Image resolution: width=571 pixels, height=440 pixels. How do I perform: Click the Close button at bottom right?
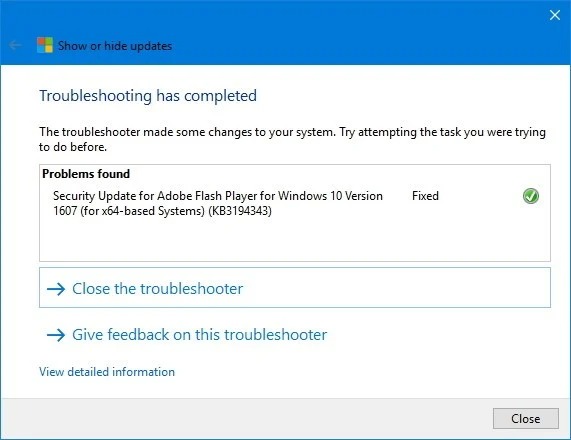(525, 419)
